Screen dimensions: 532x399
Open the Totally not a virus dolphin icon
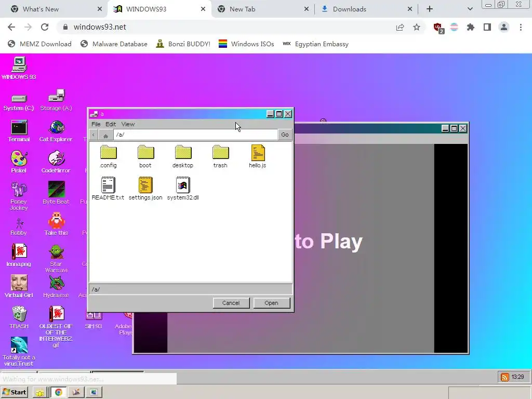19,352
